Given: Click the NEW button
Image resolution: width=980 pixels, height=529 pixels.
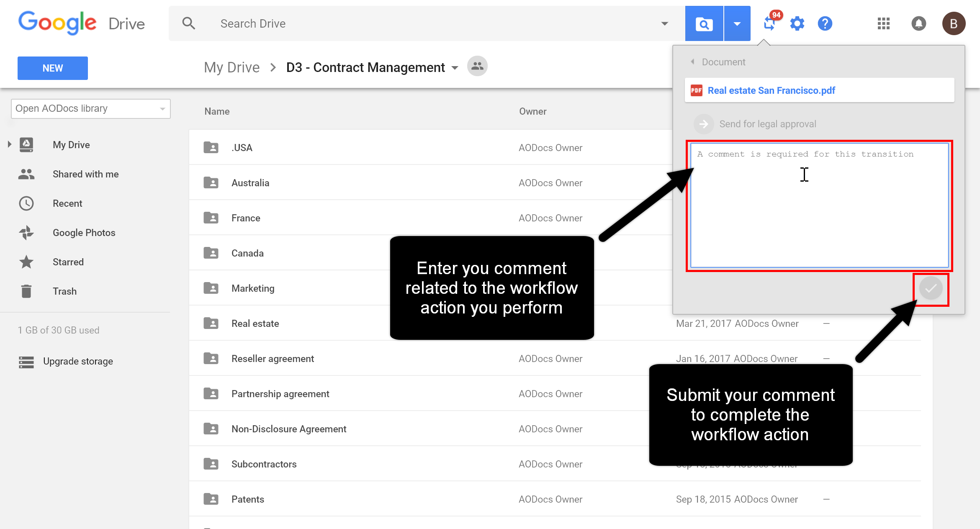Looking at the screenshot, I should coord(53,68).
